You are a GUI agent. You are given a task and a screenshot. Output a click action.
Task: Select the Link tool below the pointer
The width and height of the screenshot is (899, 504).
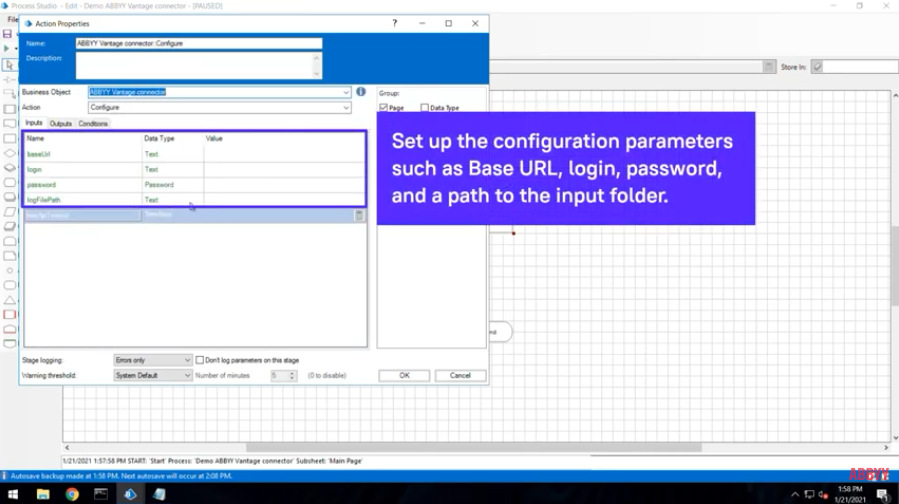click(x=9, y=79)
